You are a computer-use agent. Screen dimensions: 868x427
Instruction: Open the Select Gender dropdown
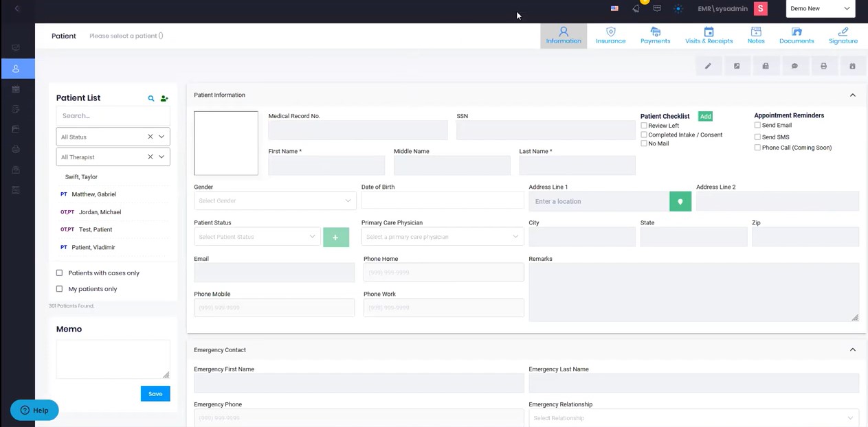click(x=274, y=200)
